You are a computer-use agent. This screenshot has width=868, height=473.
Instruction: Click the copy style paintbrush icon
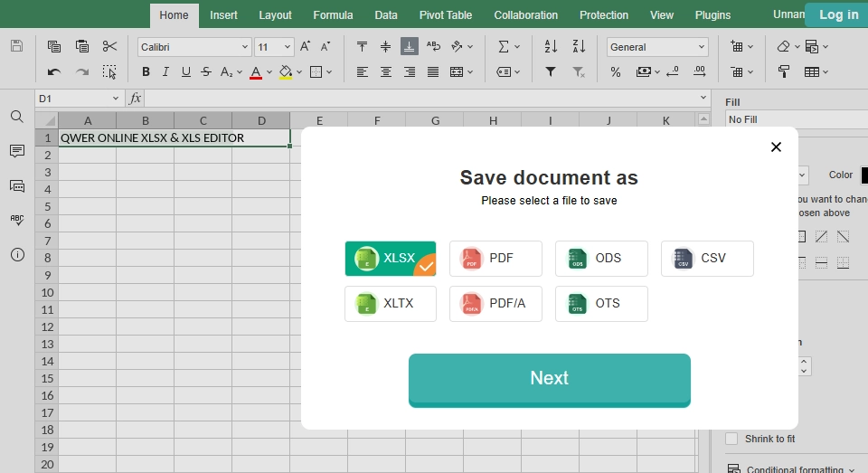click(x=784, y=72)
